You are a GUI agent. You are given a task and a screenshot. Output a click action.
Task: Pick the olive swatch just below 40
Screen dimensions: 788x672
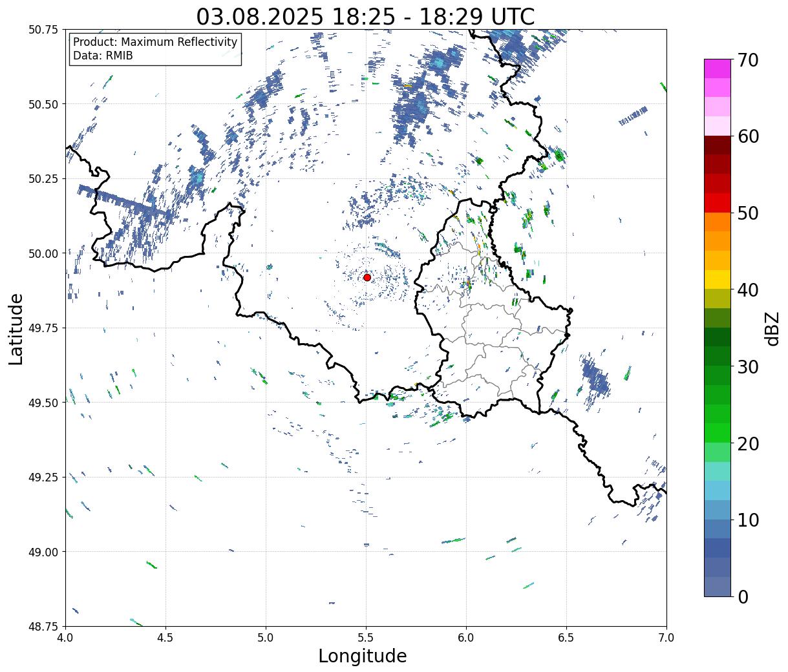[718, 299]
